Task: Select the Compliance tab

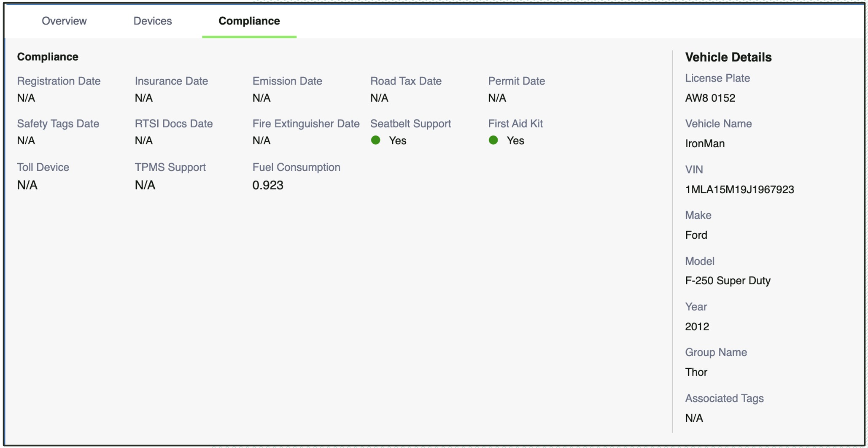Action: click(249, 21)
